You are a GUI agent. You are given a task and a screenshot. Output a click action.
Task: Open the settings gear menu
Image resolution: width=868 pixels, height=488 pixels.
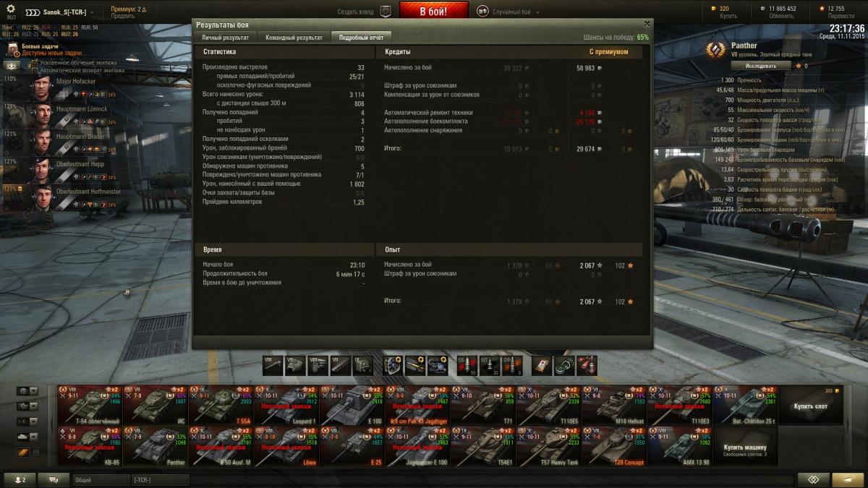(x=10, y=9)
